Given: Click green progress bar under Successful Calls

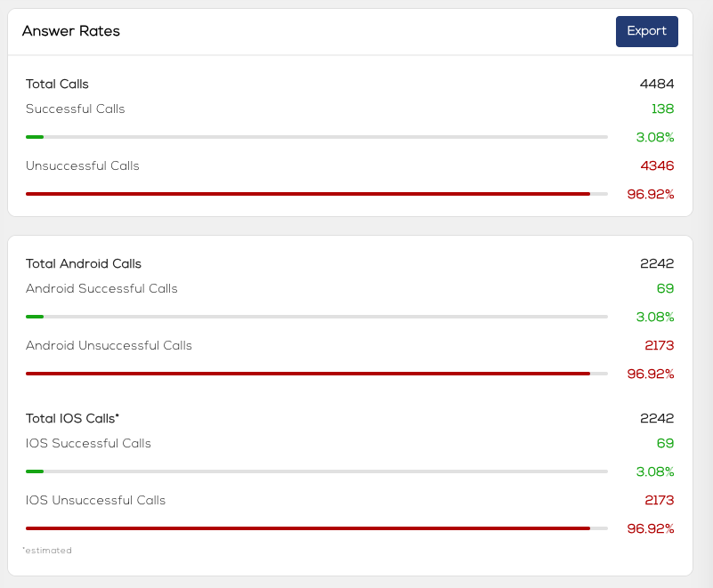Looking at the screenshot, I should (35, 137).
